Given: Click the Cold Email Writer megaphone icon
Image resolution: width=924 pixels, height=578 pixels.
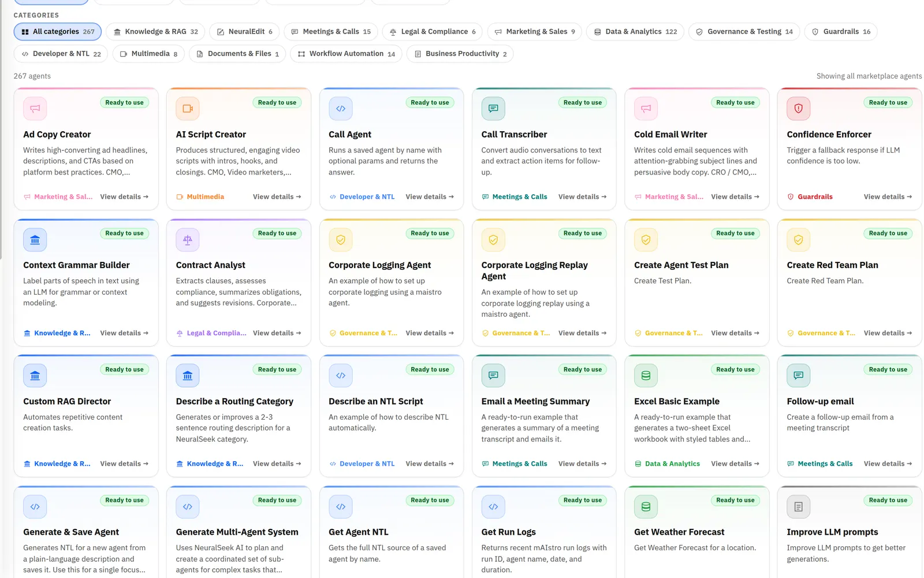Looking at the screenshot, I should [x=646, y=109].
